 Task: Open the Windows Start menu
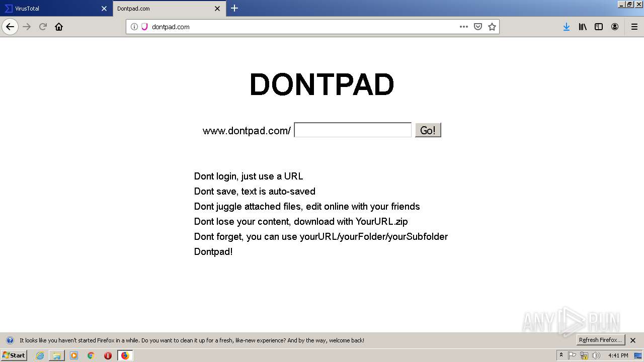click(14, 355)
